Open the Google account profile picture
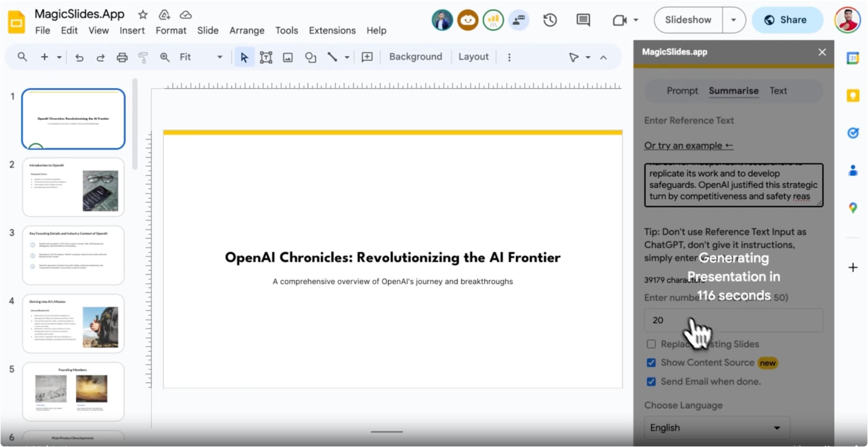Viewport: 868px width, 447px height. [x=847, y=20]
